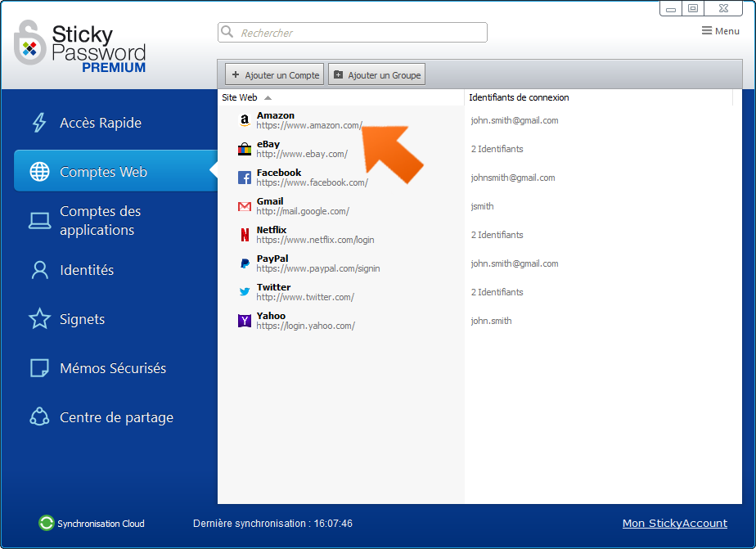Click the Twitter bird icon

point(245,291)
